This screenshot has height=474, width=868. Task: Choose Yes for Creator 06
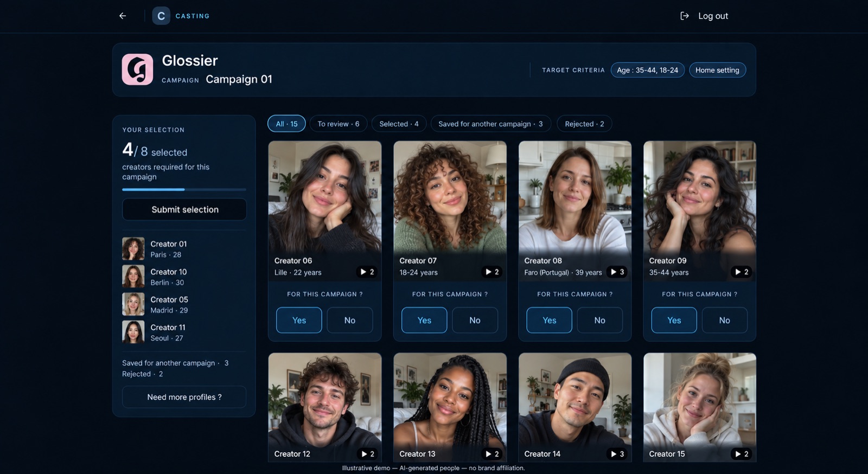point(299,320)
